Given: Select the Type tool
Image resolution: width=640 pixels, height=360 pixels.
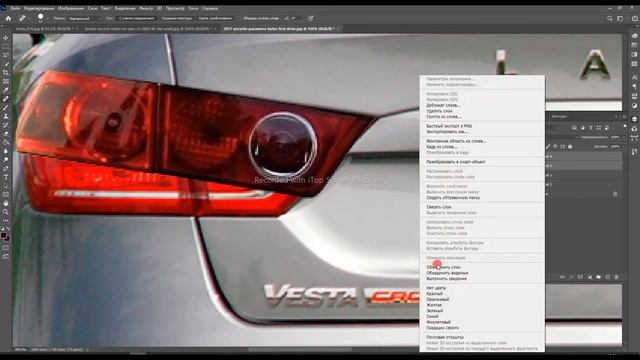Looking at the screenshot, I should tap(6, 177).
